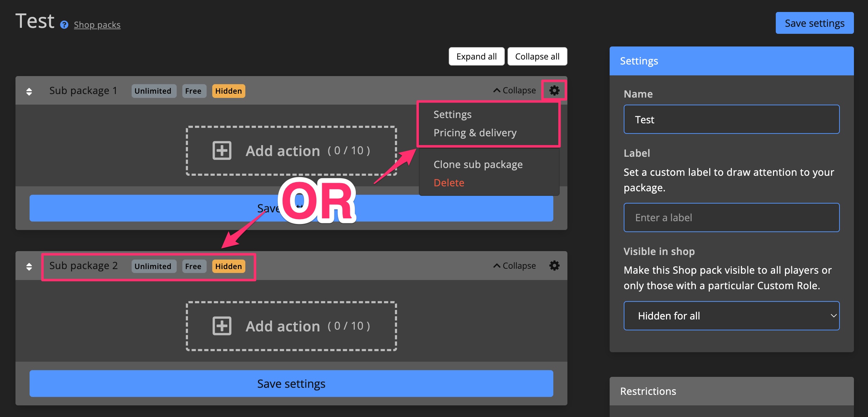
Task: Toggle the Hidden badge on Sub package 1
Action: (x=228, y=91)
